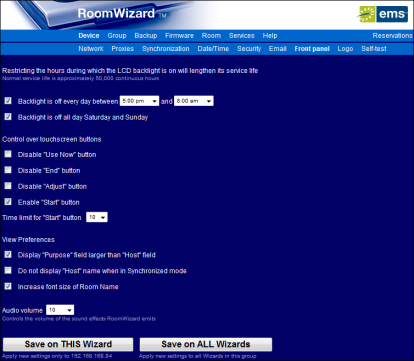Expand the "Start" button time limit dropdown
Viewport: 414px width, 361px height.
coord(97,217)
